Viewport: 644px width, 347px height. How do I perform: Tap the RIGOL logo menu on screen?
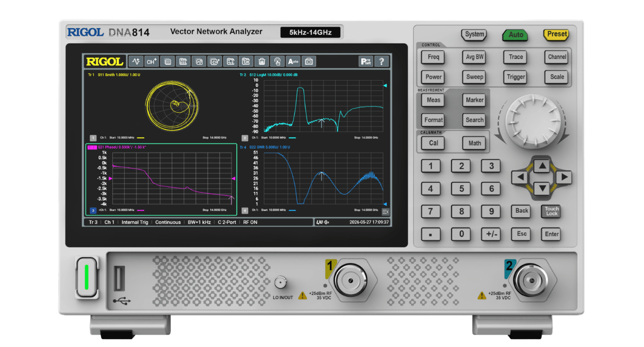105,61
